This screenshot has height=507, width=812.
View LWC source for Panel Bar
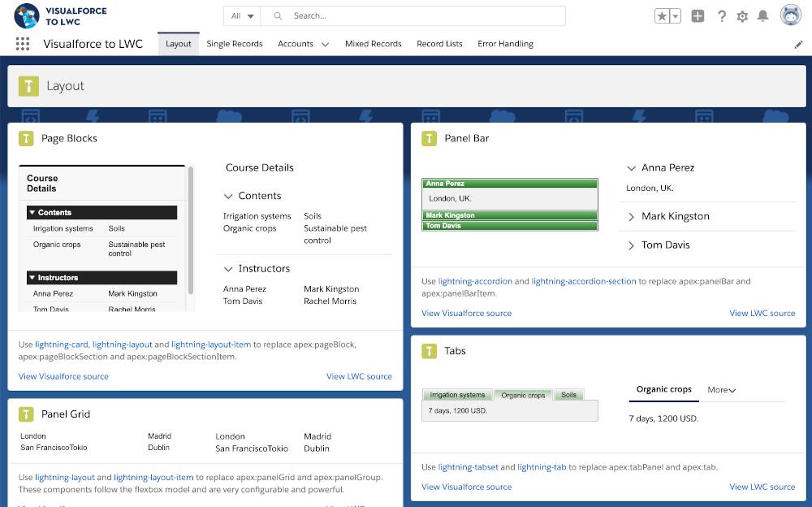(762, 313)
